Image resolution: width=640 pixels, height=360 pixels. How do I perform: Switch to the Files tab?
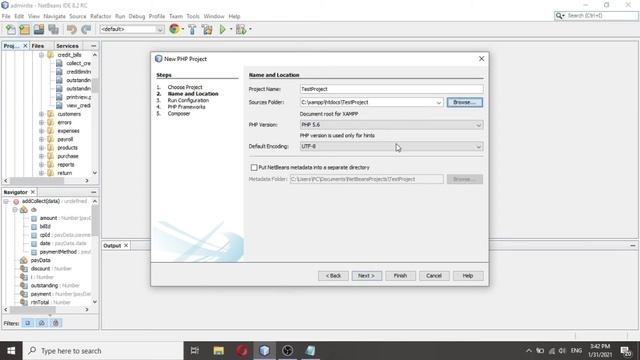(x=38, y=46)
